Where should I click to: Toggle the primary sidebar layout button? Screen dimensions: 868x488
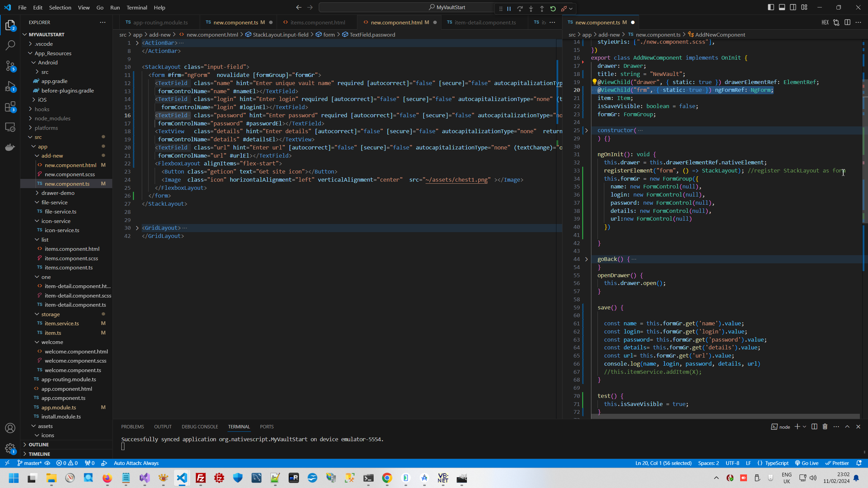(x=771, y=7)
